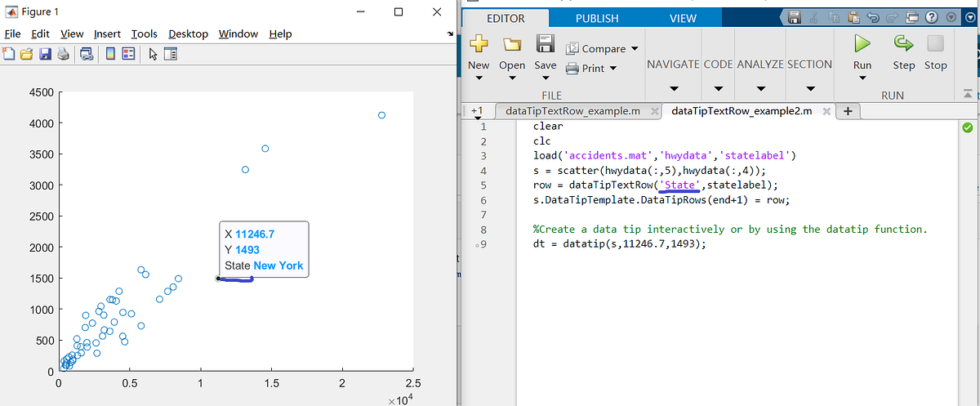
Task: Expand the ANALYZE section dropdown
Action: pyautogui.click(x=760, y=88)
